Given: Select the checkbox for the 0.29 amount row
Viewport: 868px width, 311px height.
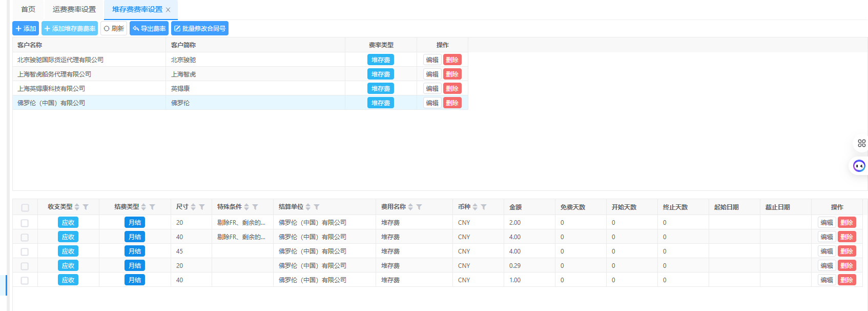Looking at the screenshot, I should (x=25, y=266).
